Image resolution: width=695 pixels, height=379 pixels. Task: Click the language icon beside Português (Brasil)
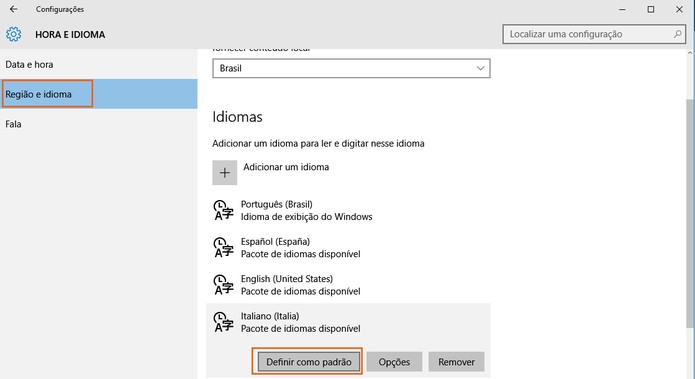(x=223, y=210)
